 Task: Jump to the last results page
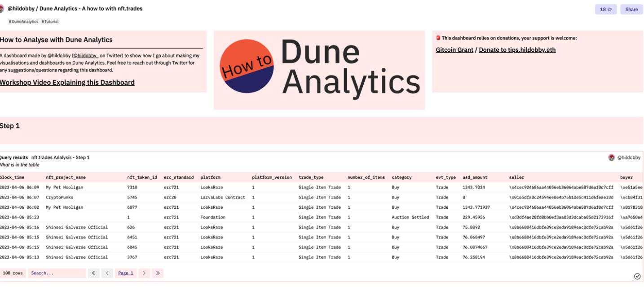[x=157, y=273]
